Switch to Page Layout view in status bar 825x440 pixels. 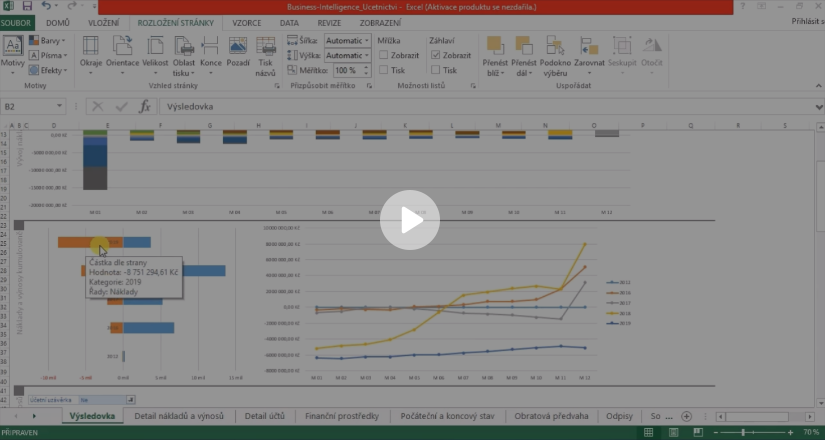coord(673,433)
